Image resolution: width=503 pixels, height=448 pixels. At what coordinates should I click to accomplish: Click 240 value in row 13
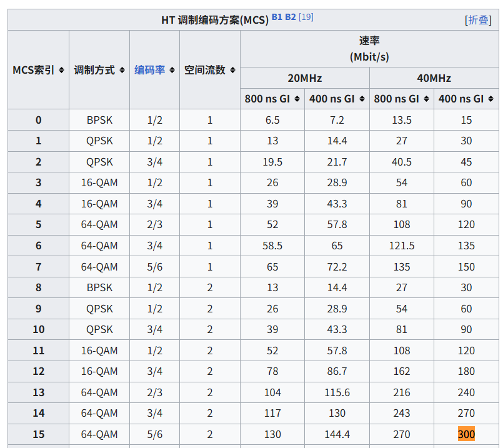pyautogui.click(x=466, y=392)
